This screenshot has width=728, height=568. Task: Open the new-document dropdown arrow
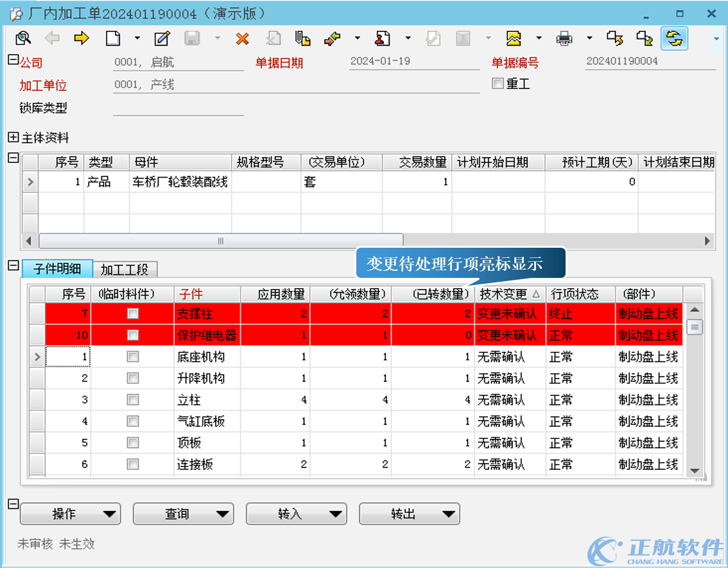(137, 38)
